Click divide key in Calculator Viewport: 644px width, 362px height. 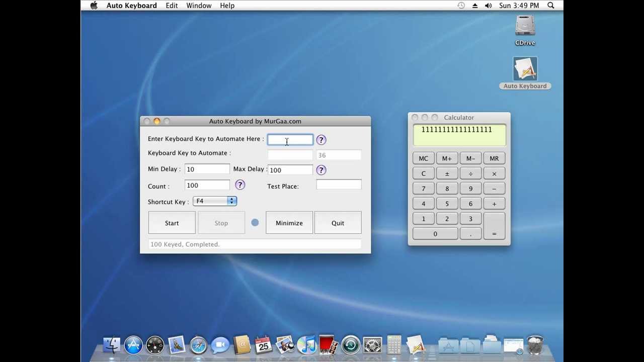click(x=470, y=173)
